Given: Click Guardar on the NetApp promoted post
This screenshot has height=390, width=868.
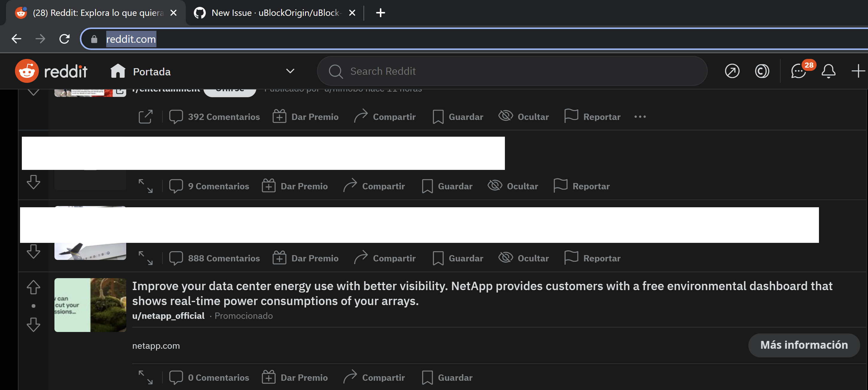Looking at the screenshot, I should [447, 377].
